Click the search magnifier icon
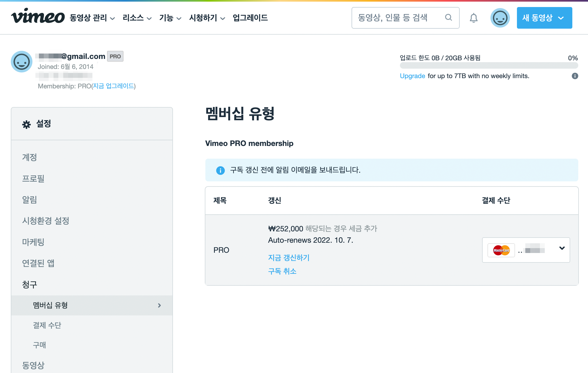Image resolution: width=588 pixels, height=373 pixels. [x=448, y=18]
